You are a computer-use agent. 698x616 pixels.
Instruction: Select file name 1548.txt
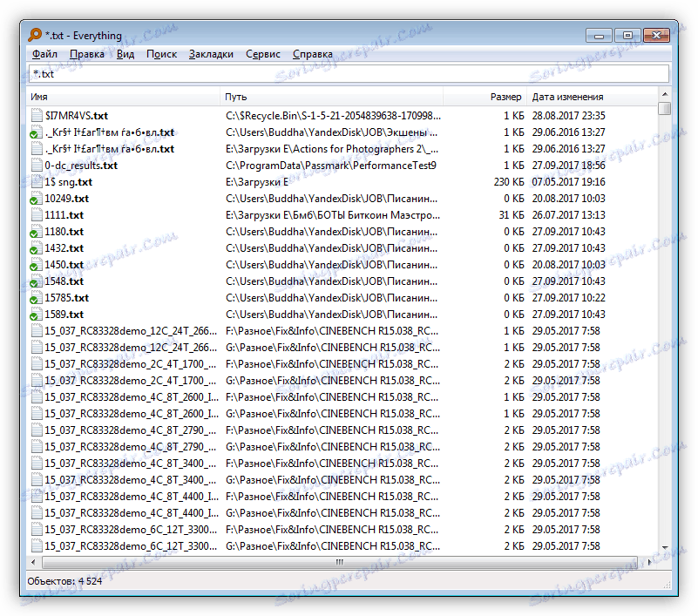point(64,281)
